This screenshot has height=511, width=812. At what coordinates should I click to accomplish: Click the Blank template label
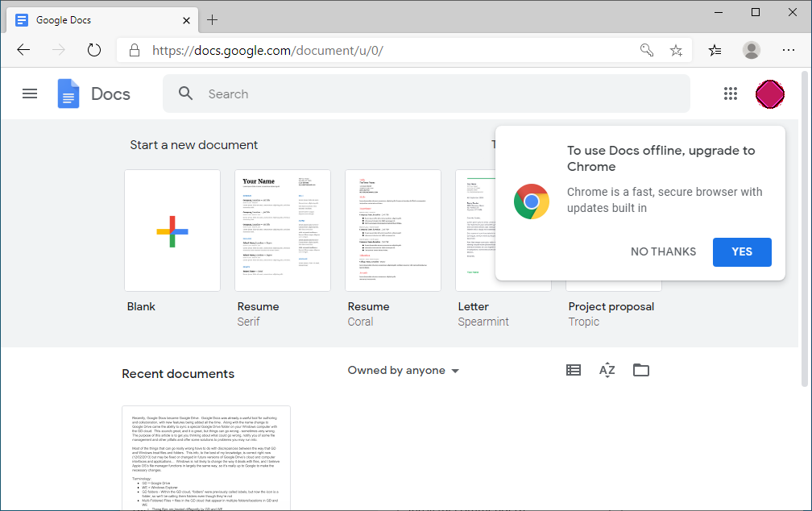coord(141,307)
